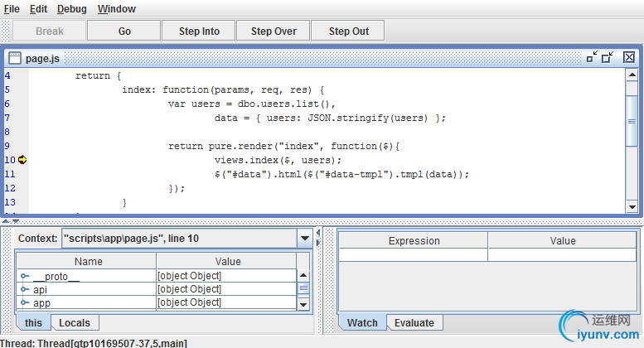Switch to the Locals tab
Screen dimensions: 644x348
[x=75, y=322]
